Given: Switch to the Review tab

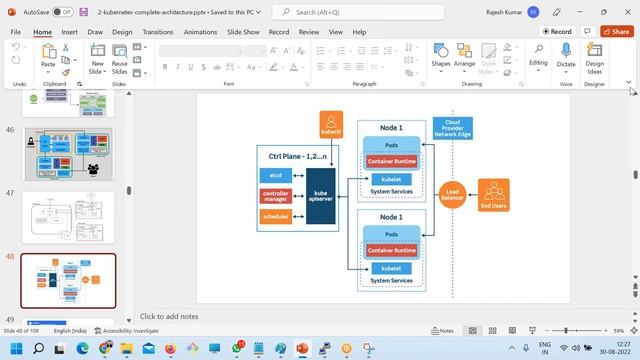Looking at the screenshot, I should coord(309,32).
